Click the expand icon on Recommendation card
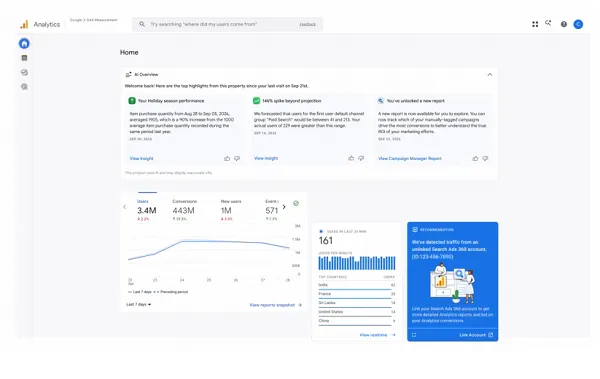The width and height of the screenshot is (600, 379). [x=414, y=335]
